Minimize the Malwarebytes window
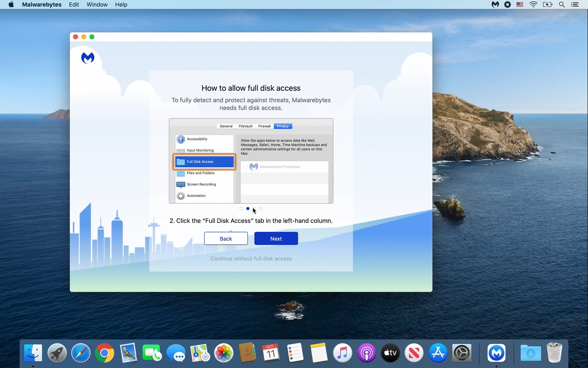 point(84,37)
